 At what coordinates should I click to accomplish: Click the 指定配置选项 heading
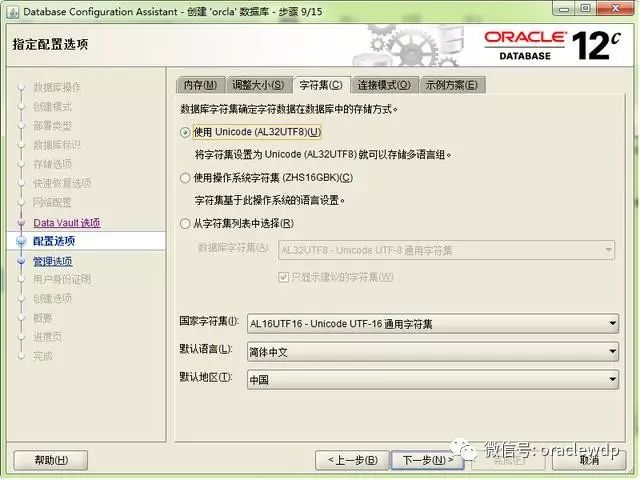[x=50, y=44]
